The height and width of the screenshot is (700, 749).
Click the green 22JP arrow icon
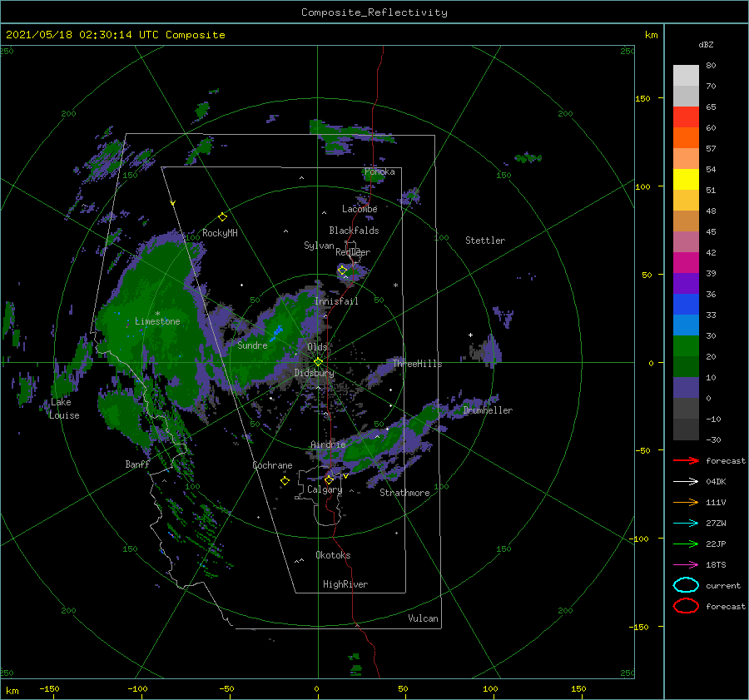coord(686,544)
